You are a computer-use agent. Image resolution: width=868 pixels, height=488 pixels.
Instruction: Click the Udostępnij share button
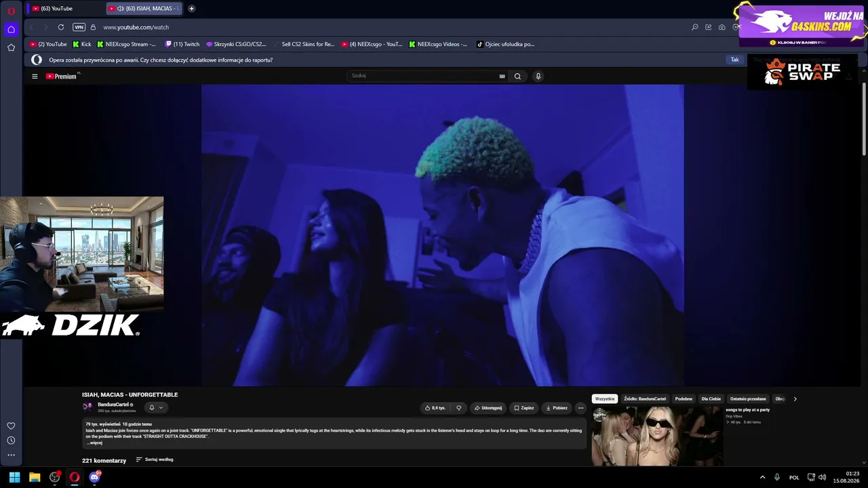point(488,408)
